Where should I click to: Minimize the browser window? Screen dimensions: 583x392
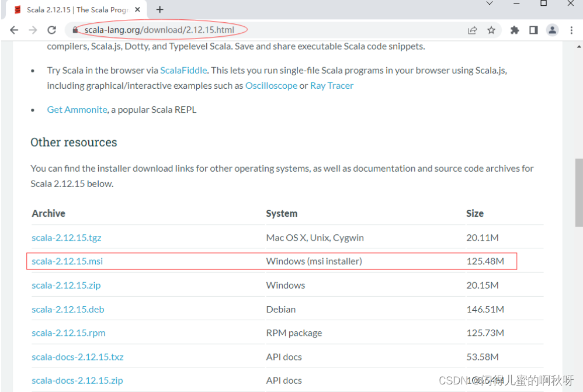(x=516, y=4)
